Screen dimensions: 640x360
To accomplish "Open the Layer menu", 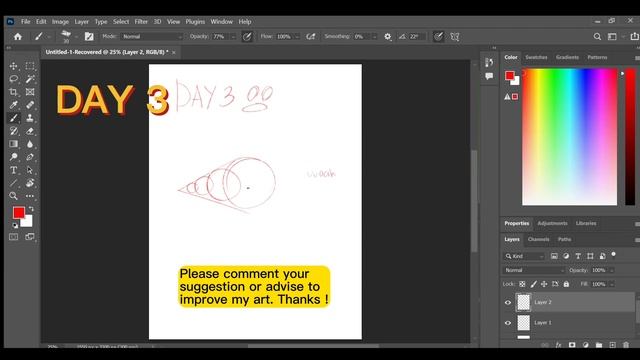I will tap(82, 22).
